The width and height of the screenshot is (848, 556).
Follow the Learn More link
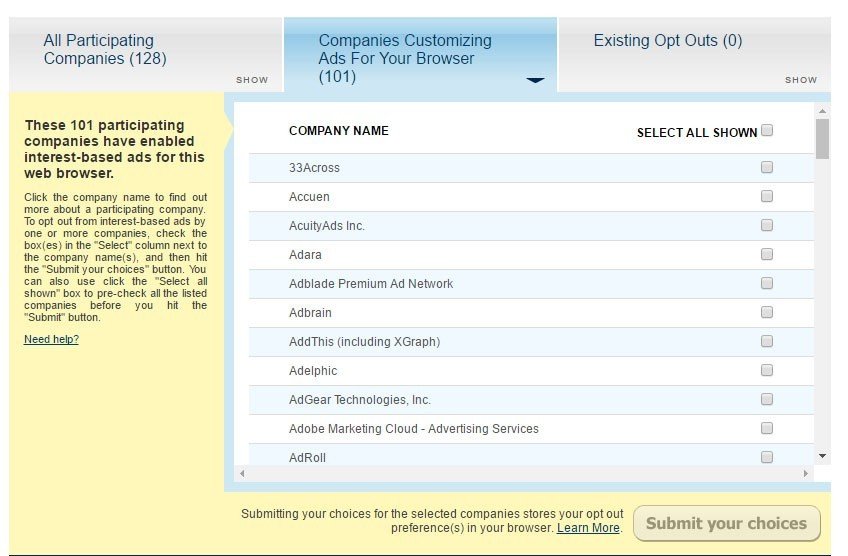click(588, 528)
